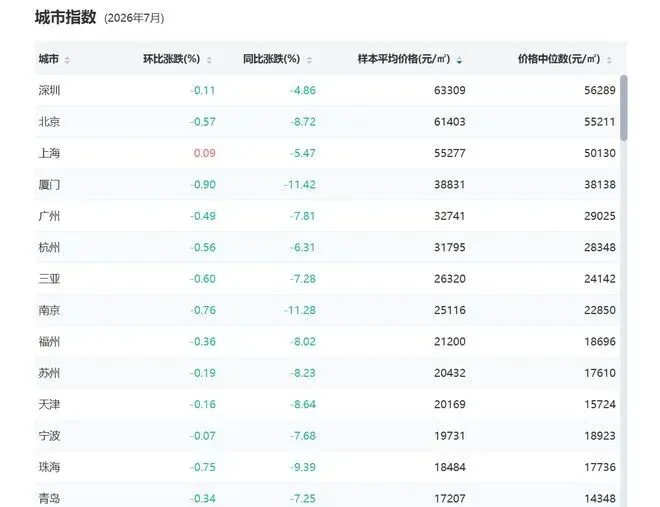Click median price 50130 cell
This screenshot has width=660, height=507.
[x=600, y=153]
